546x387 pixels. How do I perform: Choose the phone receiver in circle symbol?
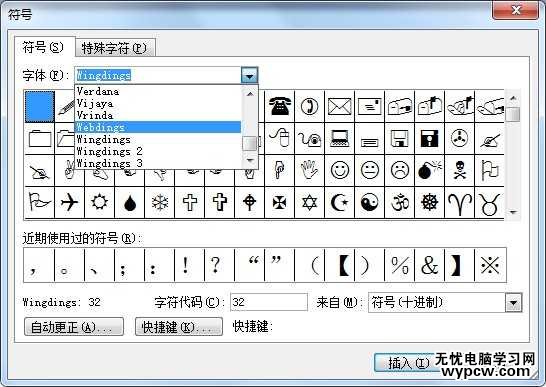coord(309,106)
